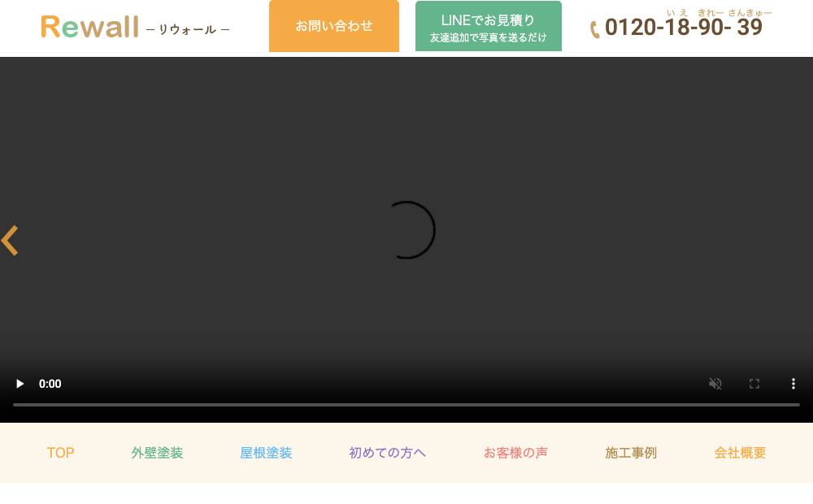The height and width of the screenshot is (504, 813).
Task: Go to previous slide with left chevron
Action: [10, 240]
